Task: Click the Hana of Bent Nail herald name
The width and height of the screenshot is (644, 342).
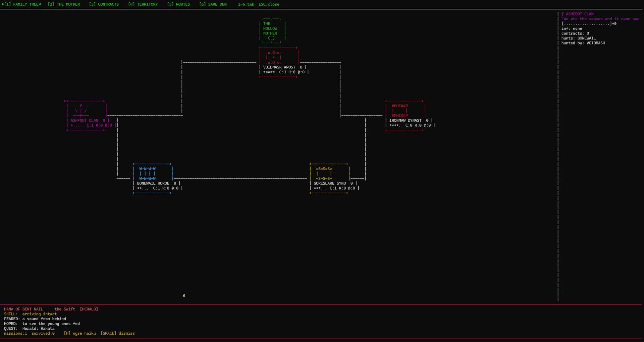Action: coord(23,309)
